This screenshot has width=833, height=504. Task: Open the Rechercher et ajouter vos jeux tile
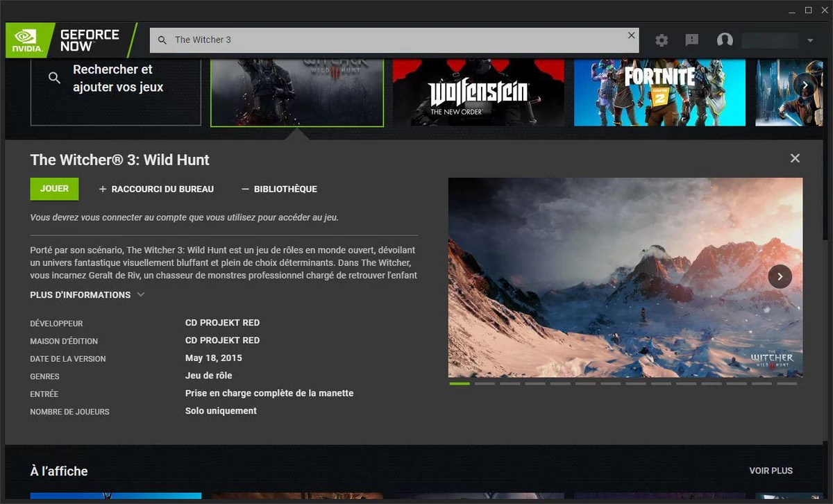[116, 92]
